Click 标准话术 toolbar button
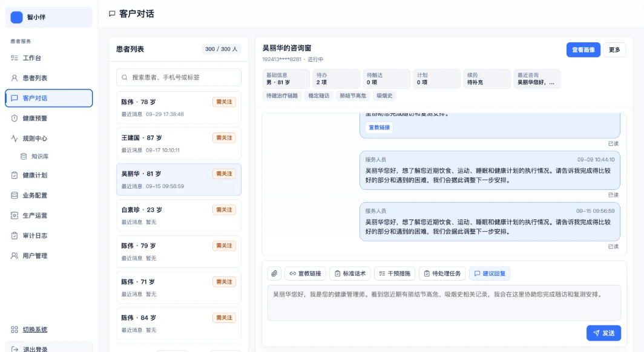644x352 pixels. click(350, 273)
